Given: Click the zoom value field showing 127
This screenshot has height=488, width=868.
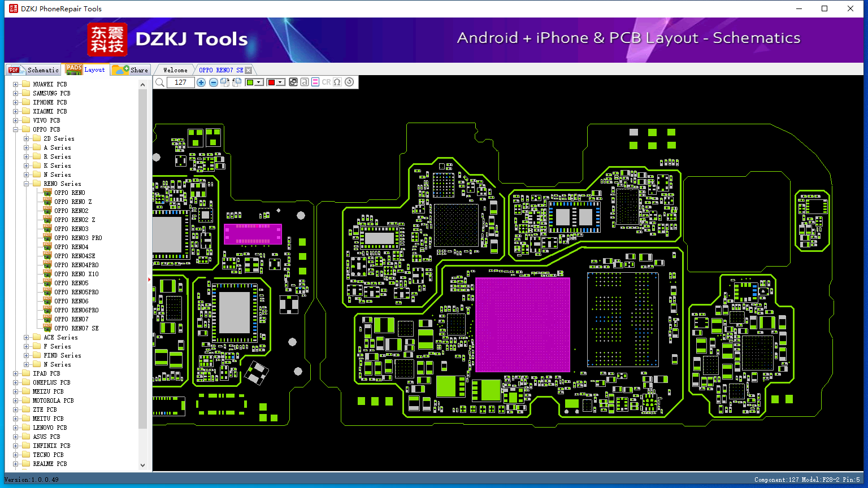Looking at the screenshot, I should tap(181, 82).
